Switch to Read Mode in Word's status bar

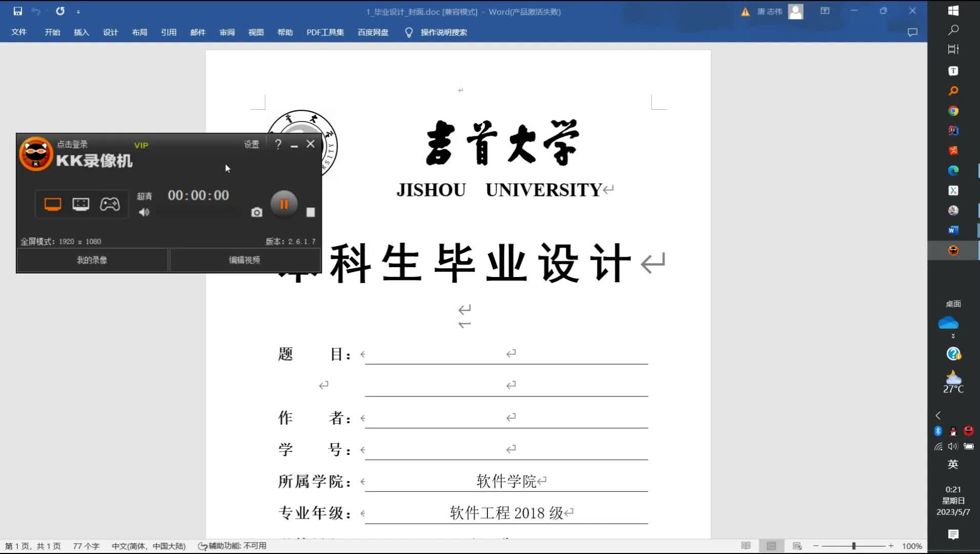746,546
